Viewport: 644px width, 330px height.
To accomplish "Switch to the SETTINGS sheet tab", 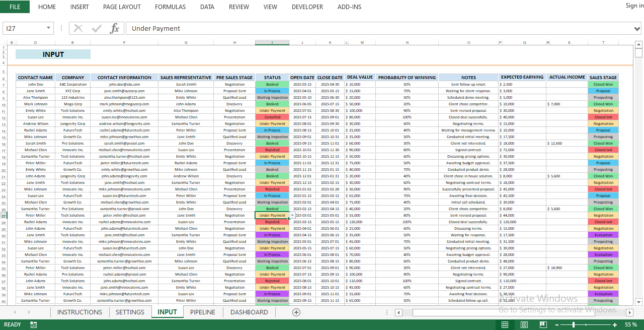I will pyautogui.click(x=130, y=312).
